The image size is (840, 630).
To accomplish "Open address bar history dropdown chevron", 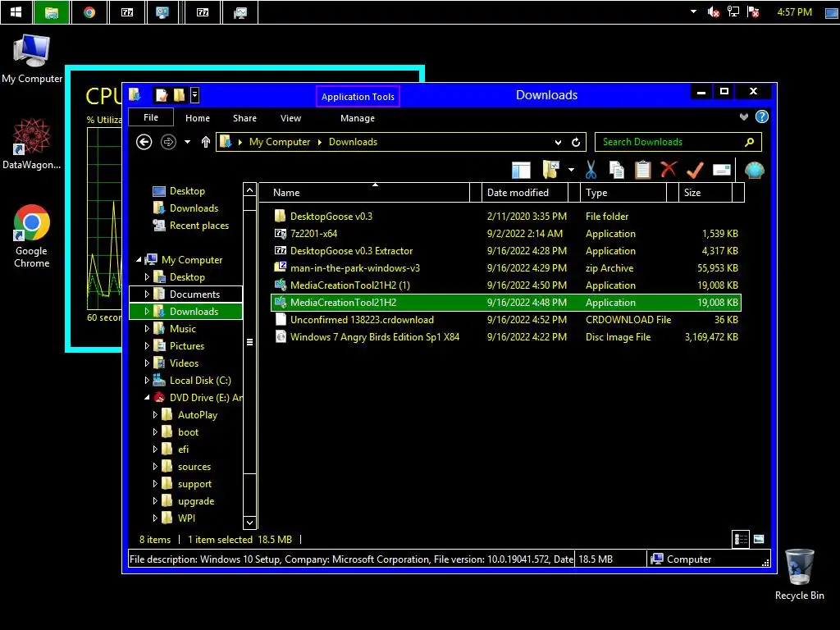I will coord(558,142).
